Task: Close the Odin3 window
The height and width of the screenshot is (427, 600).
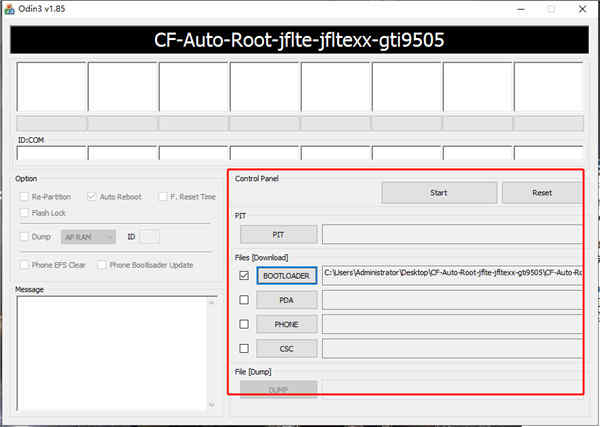Action: (582, 9)
